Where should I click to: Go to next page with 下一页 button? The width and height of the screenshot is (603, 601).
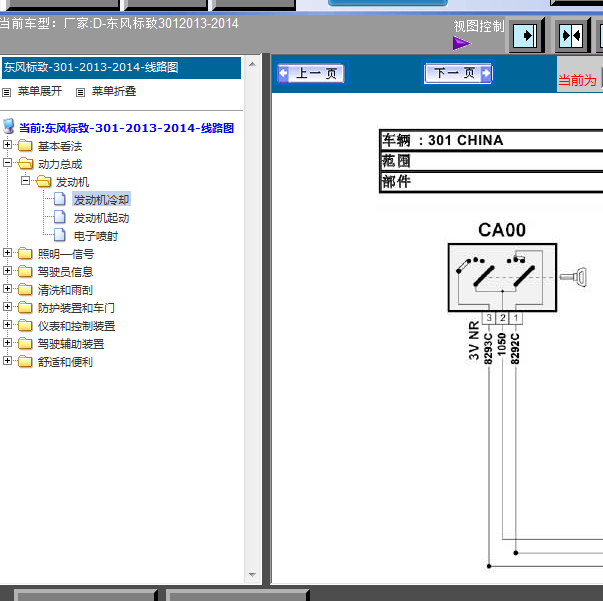[x=458, y=73]
